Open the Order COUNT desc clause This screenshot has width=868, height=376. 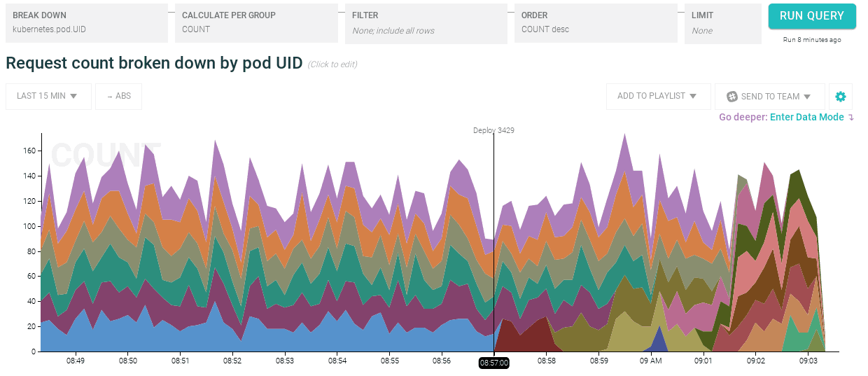[x=595, y=22]
